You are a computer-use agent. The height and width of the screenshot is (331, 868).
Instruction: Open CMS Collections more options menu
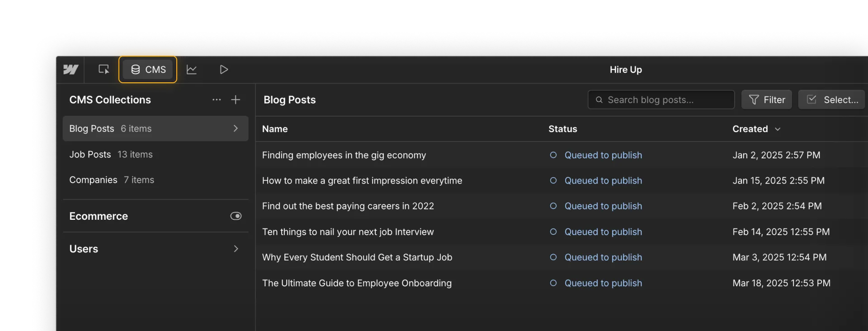pyautogui.click(x=217, y=100)
